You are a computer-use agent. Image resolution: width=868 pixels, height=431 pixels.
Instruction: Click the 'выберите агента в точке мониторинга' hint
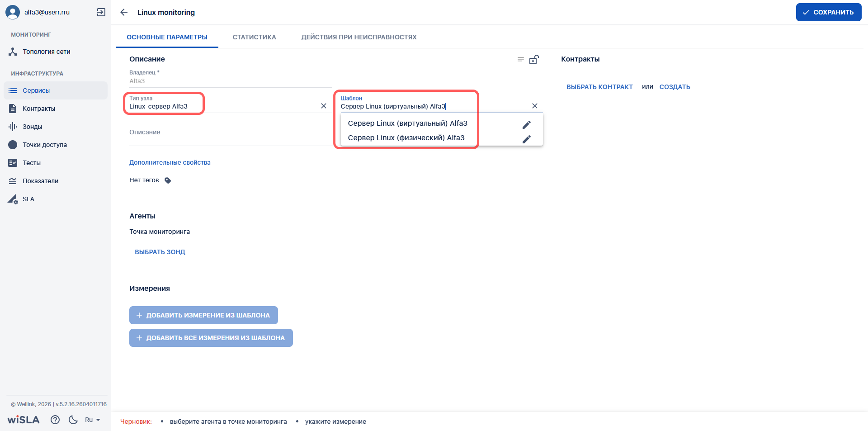pyautogui.click(x=228, y=422)
